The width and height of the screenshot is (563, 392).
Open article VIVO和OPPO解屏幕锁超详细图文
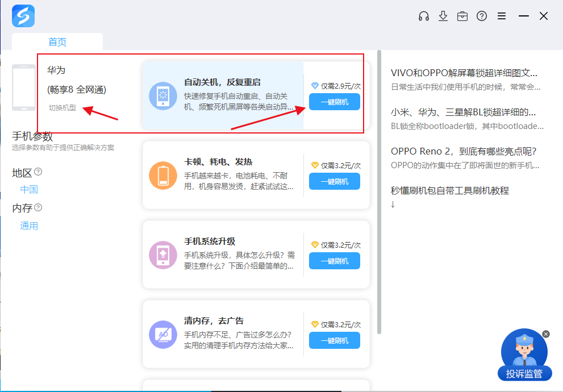[x=464, y=73]
